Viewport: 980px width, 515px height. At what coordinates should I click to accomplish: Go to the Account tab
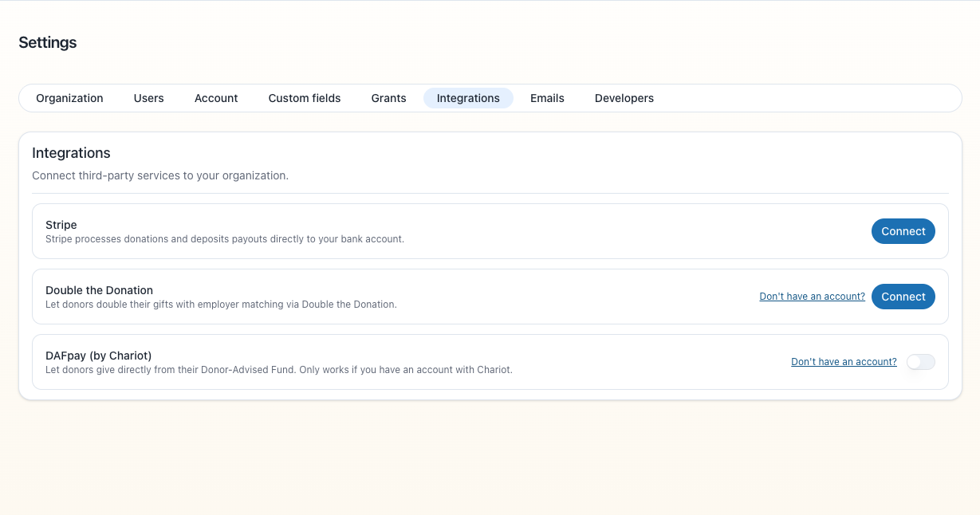point(216,98)
